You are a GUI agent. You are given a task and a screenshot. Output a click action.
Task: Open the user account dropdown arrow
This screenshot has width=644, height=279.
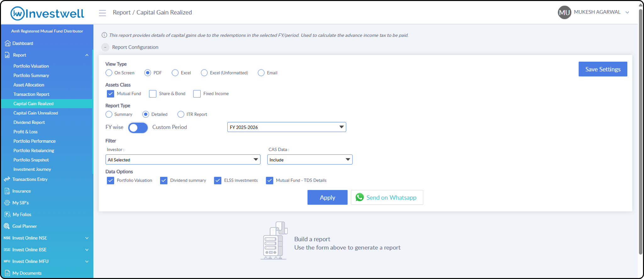(x=627, y=12)
